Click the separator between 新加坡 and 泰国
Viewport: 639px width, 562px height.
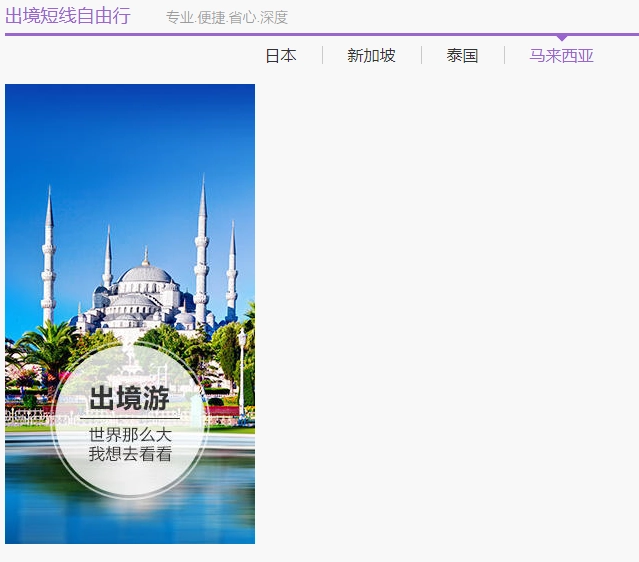point(421,56)
